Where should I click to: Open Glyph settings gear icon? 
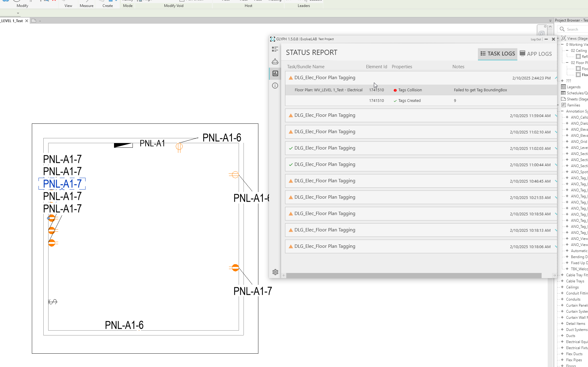click(275, 272)
